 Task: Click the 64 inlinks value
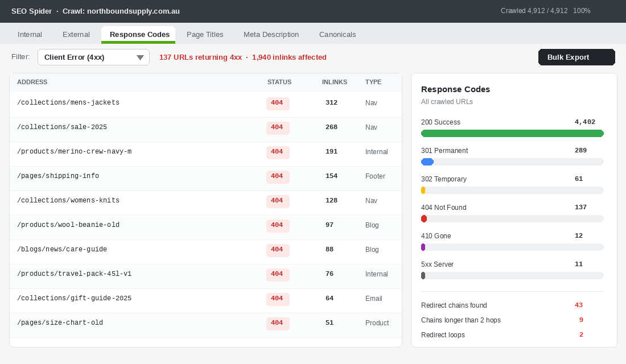(330, 298)
